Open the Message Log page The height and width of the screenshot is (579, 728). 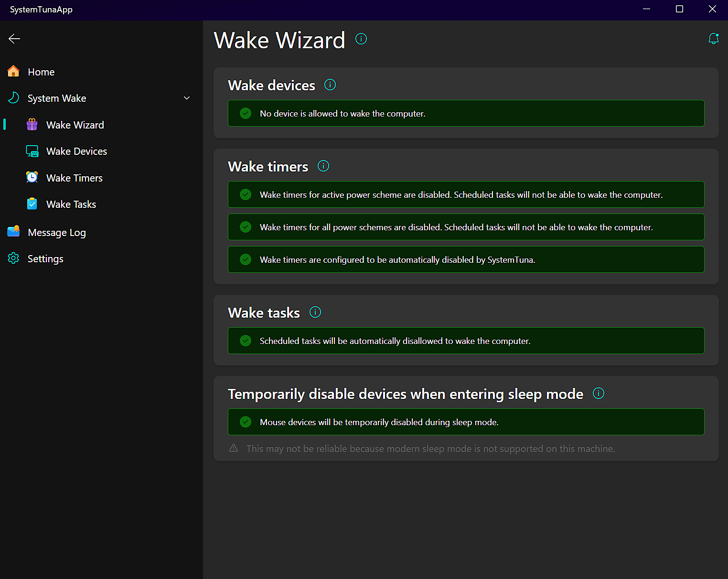point(56,233)
